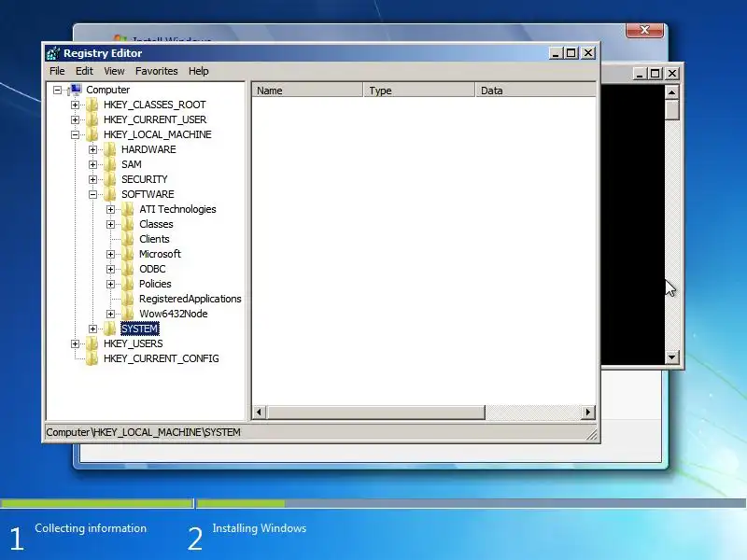Expand the SYSTEM key

[92, 329]
